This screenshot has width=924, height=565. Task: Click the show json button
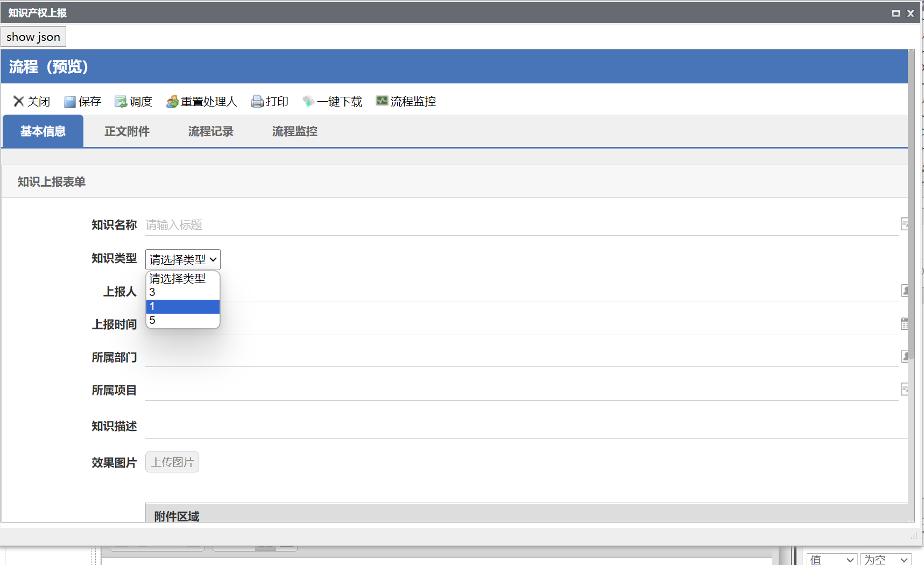pyautogui.click(x=33, y=37)
